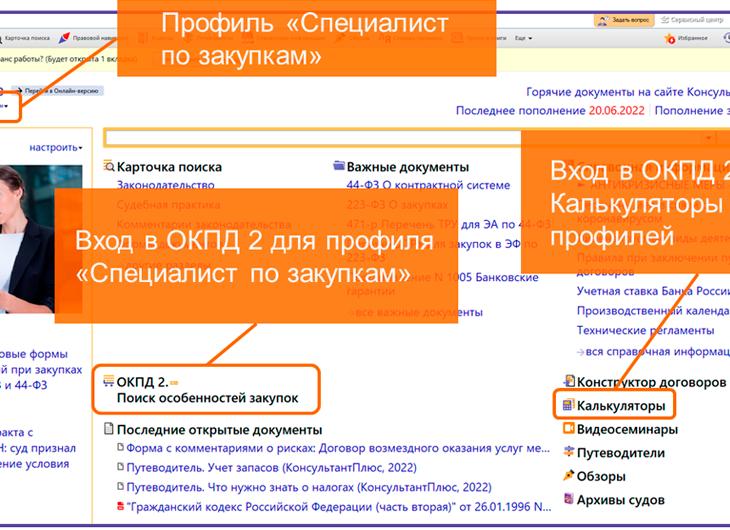Open Видеосеминары

point(627,429)
